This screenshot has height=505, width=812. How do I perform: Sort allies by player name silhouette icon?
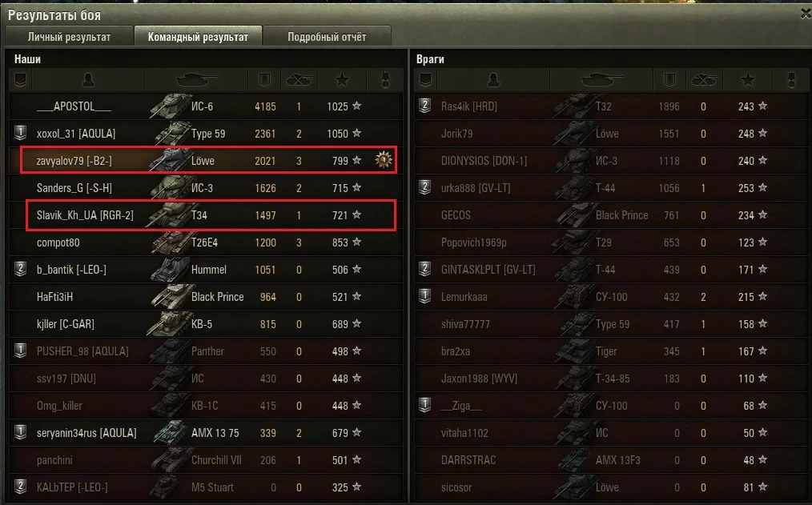tap(88, 80)
